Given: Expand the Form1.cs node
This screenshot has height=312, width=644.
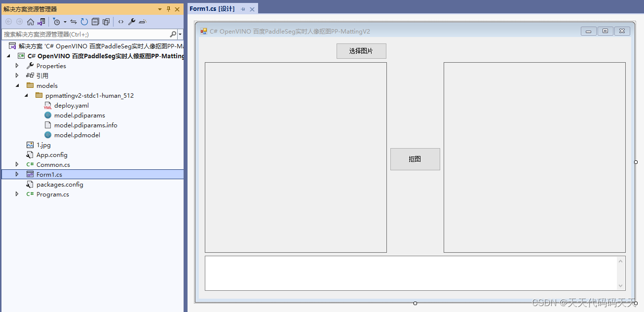Looking at the screenshot, I should [17, 174].
